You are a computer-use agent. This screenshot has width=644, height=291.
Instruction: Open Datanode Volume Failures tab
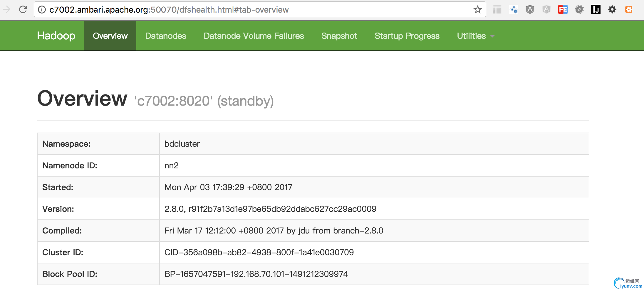(x=254, y=36)
